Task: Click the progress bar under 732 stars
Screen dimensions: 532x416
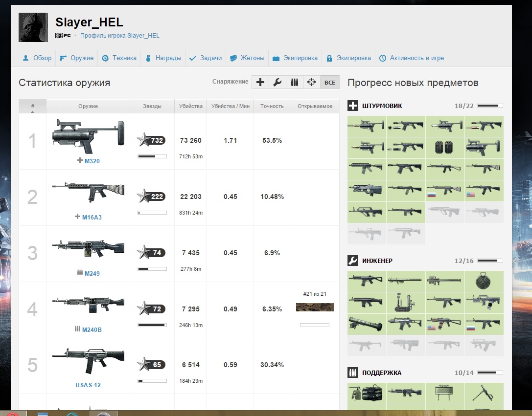Action: [x=152, y=157]
